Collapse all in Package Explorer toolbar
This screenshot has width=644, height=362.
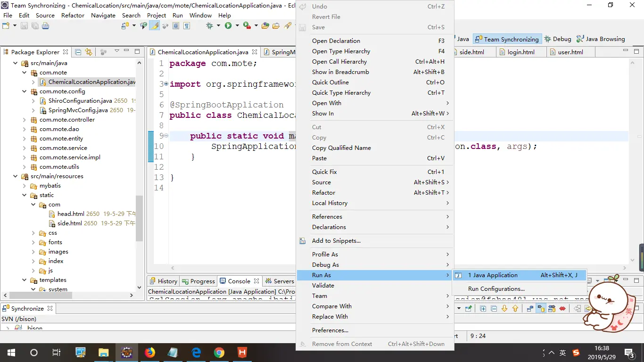click(78, 52)
